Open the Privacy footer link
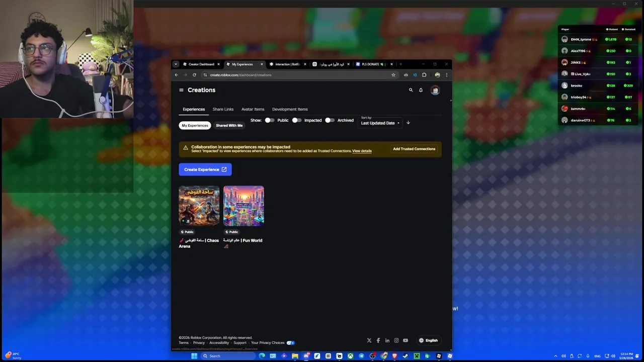The image size is (644, 362). (199, 343)
